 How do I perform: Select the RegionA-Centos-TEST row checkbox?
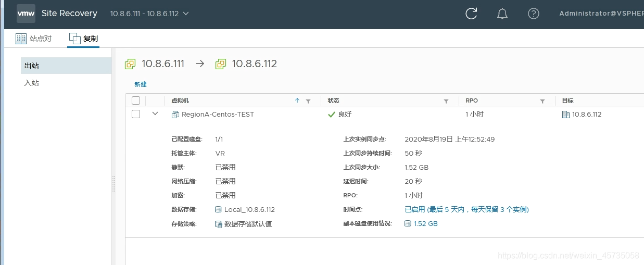(x=136, y=114)
